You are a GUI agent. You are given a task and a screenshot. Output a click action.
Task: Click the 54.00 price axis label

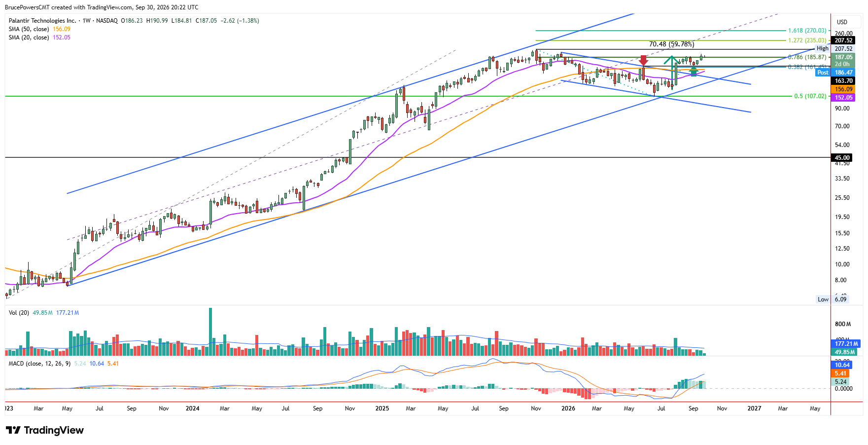tap(842, 145)
